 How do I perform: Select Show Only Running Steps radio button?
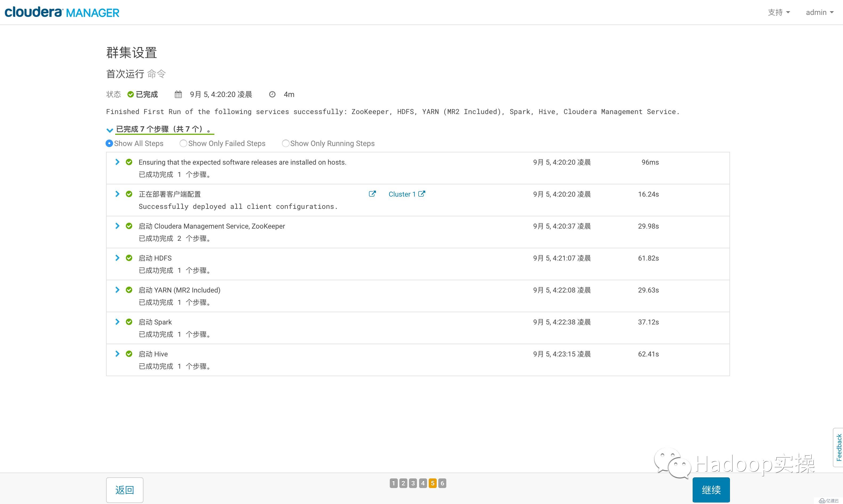285,143
